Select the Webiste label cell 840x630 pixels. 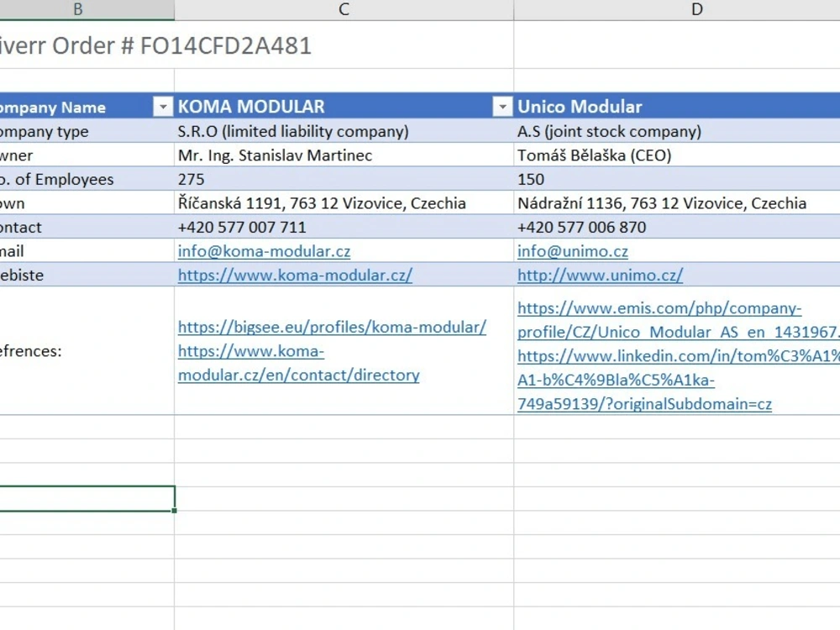pyautogui.click(x=87, y=276)
